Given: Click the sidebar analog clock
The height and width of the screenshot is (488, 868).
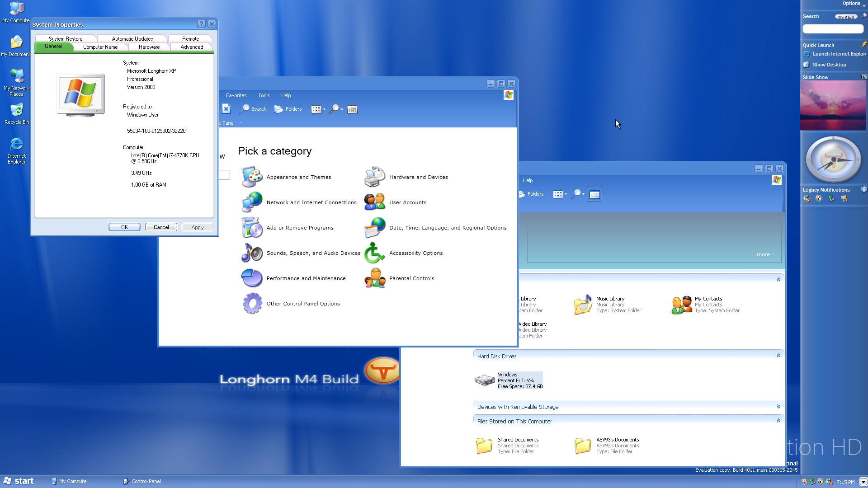Looking at the screenshot, I should tap(833, 160).
